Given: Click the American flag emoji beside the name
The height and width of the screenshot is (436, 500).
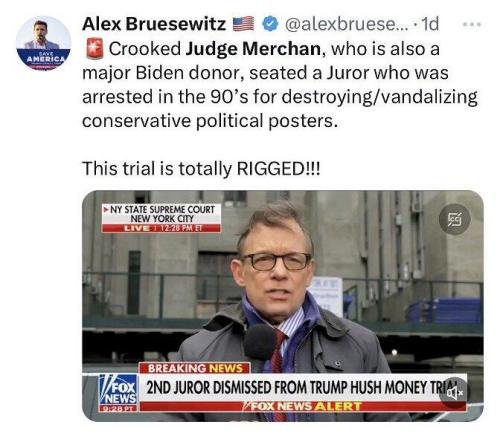Looking at the screenshot, I should (243, 24).
